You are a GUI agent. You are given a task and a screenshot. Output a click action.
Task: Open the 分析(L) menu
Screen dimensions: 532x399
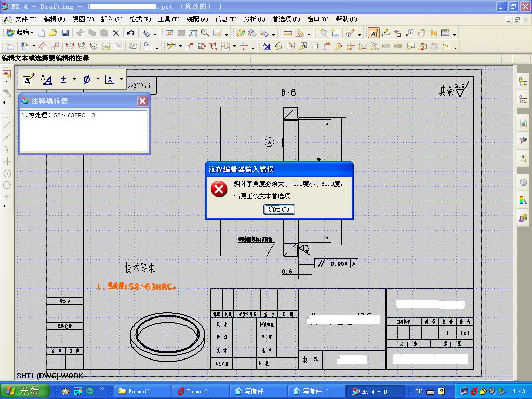click(255, 19)
